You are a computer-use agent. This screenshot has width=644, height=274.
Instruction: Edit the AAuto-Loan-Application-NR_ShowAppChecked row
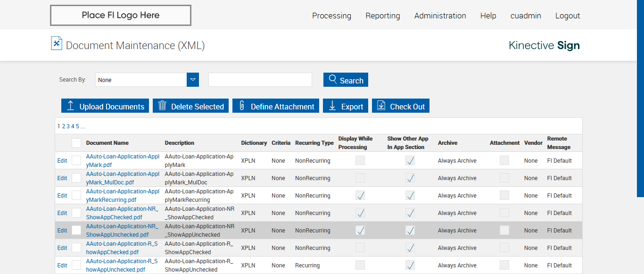pos(62,213)
